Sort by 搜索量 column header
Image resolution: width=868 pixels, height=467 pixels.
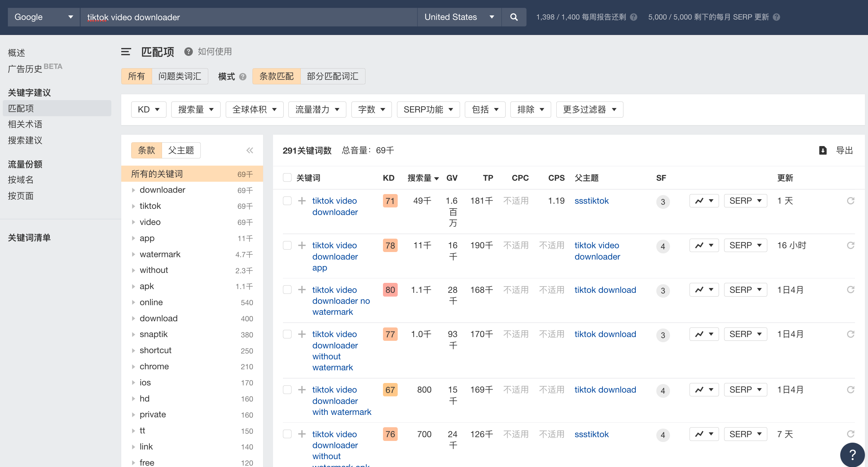[423, 178]
